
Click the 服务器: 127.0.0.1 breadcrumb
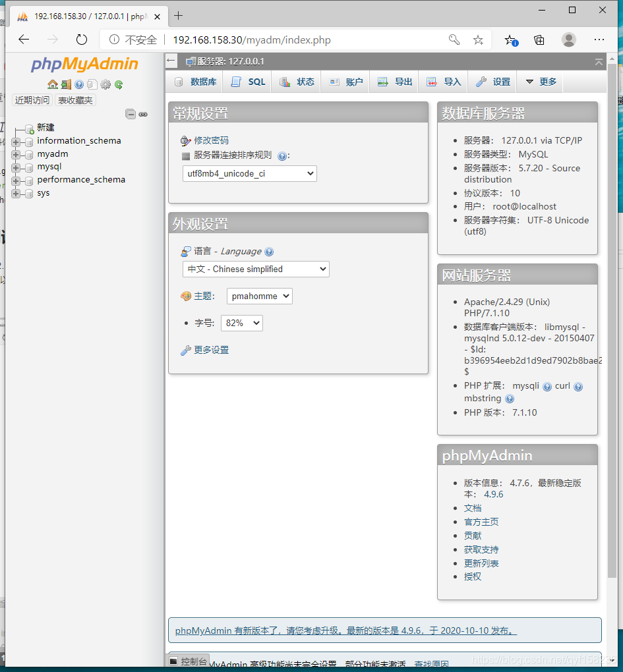(231, 62)
